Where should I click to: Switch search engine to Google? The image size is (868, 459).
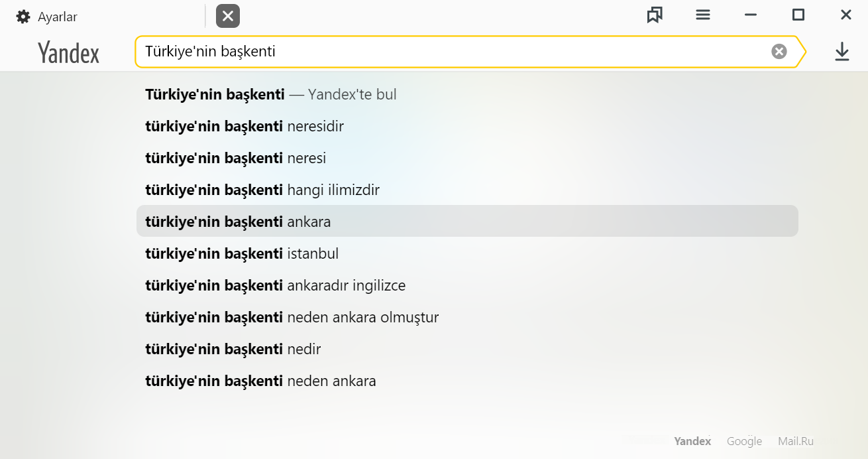click(x=744, y=441)
